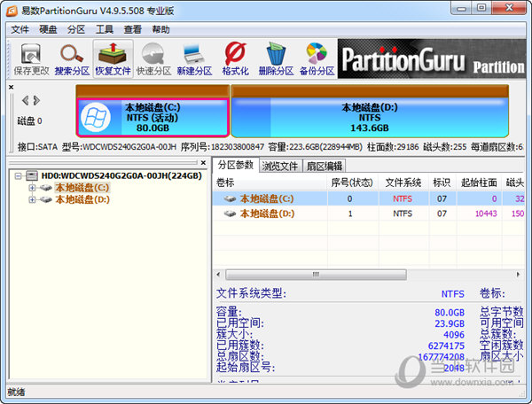Open the 工具 menu
Image resolution: width=532 pixels, height=404 pixels.
[x=105, y=29]
